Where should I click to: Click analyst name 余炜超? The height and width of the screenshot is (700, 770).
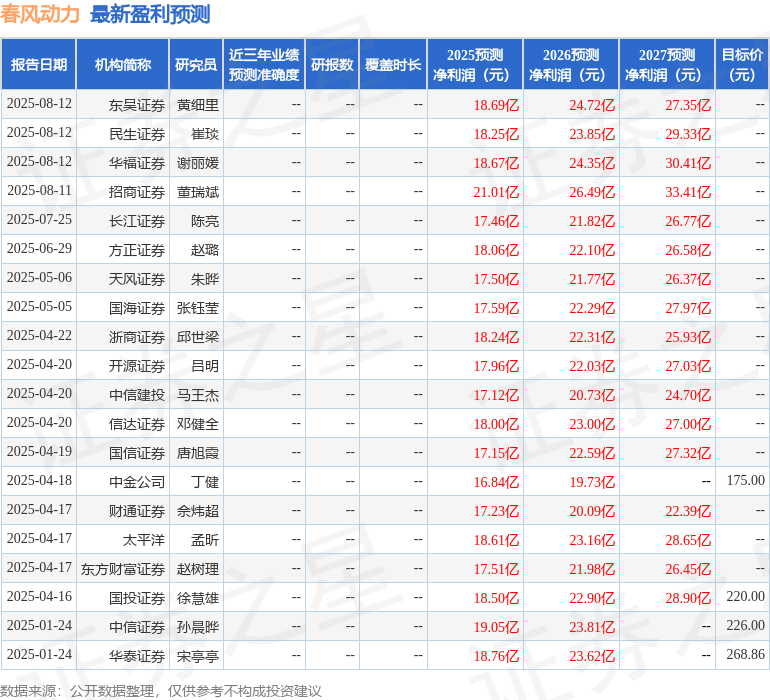click(x=198, y=511)
